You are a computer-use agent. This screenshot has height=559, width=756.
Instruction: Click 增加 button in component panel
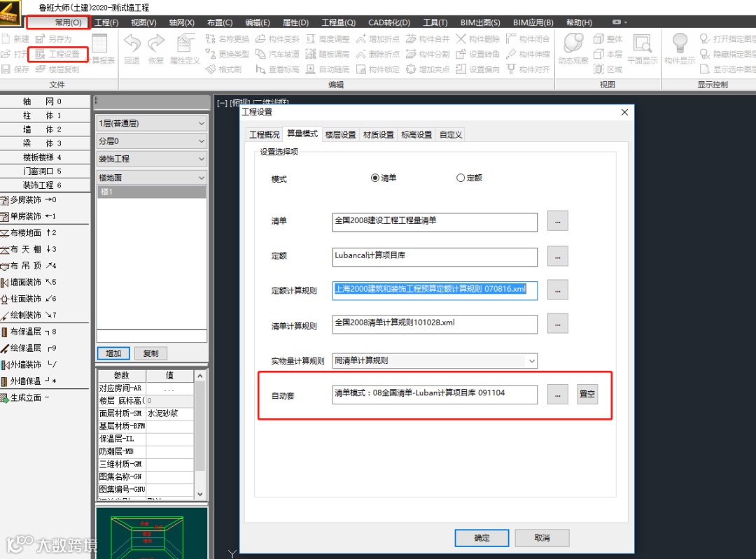pyautogui.click(x=113, y=353)
